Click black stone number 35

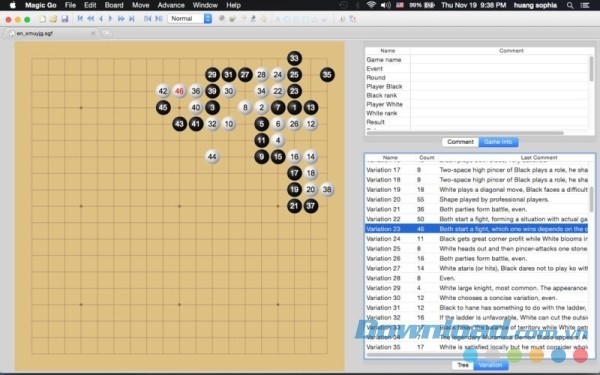327,75
